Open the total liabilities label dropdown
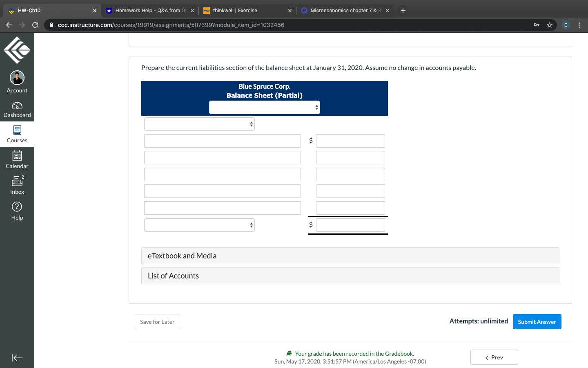 point(199,225)
